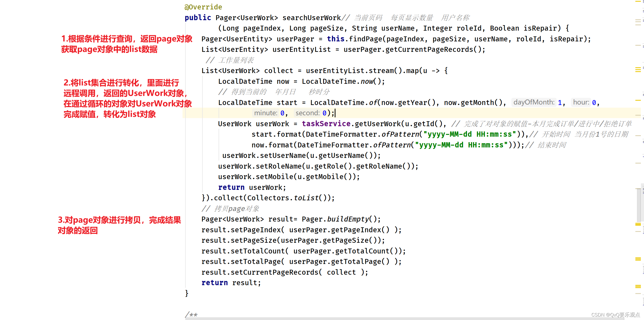Click the @Override annotation
Image resolution: width=644 pixels, height=320 pixels.
pyautogui.click(x=203, y=7)
